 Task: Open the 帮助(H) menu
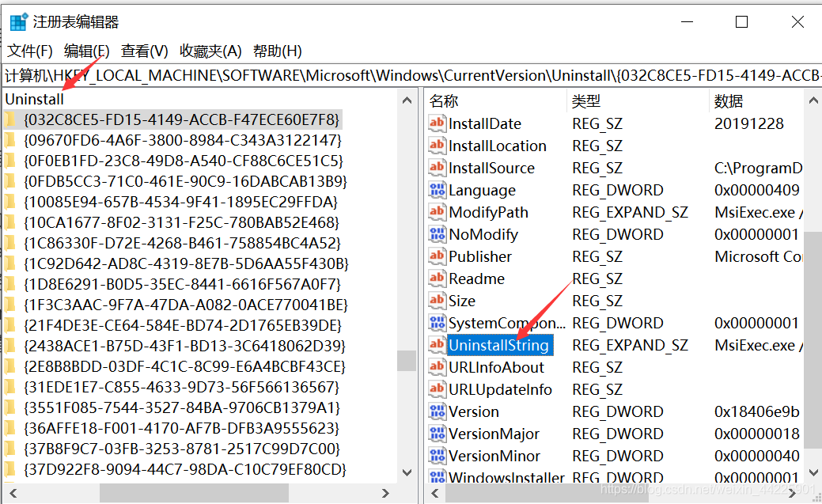278,51
